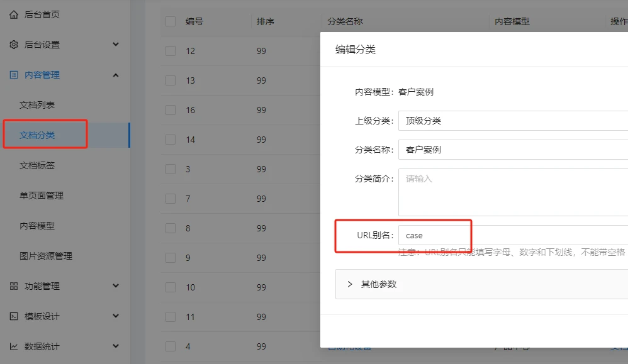628x364 pixels.
Task: Check the checkbox for row 12
Action: pyautogui.click(x=171, y=51)
